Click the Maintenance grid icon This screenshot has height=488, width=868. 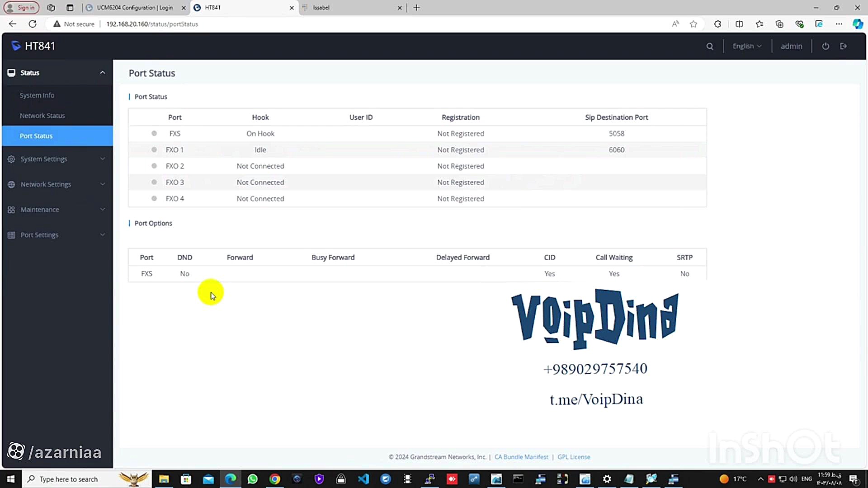click(11, 210)
